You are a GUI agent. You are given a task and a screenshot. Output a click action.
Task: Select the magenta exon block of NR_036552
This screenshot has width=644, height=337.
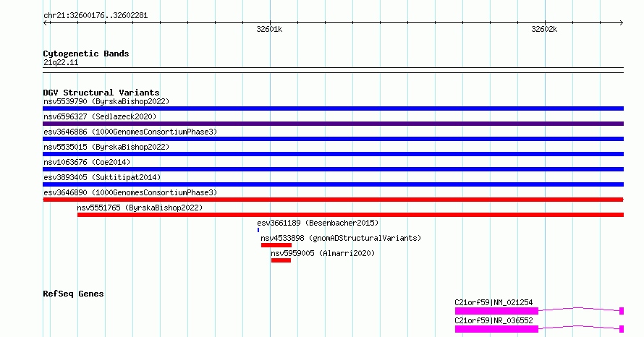point(496,329)
